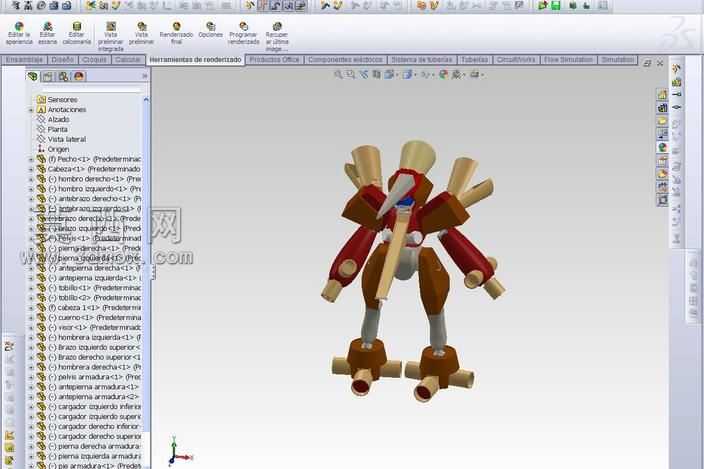Screen dimensions: 704x469
Task: Select hombrera izquierda<1> in tree
Action: pyautogui.click(x=88, y=337)
